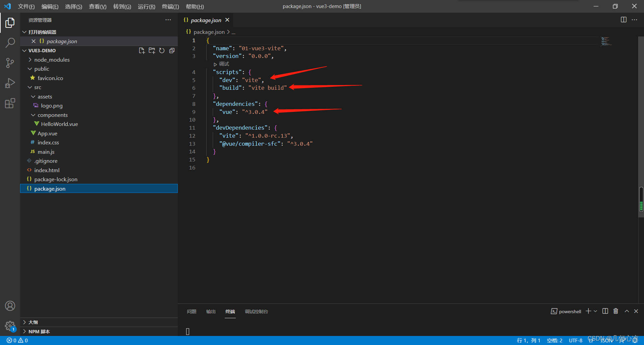Switch to the Output panel tab
Screen dimensions: 644x345
click(211, 312)
